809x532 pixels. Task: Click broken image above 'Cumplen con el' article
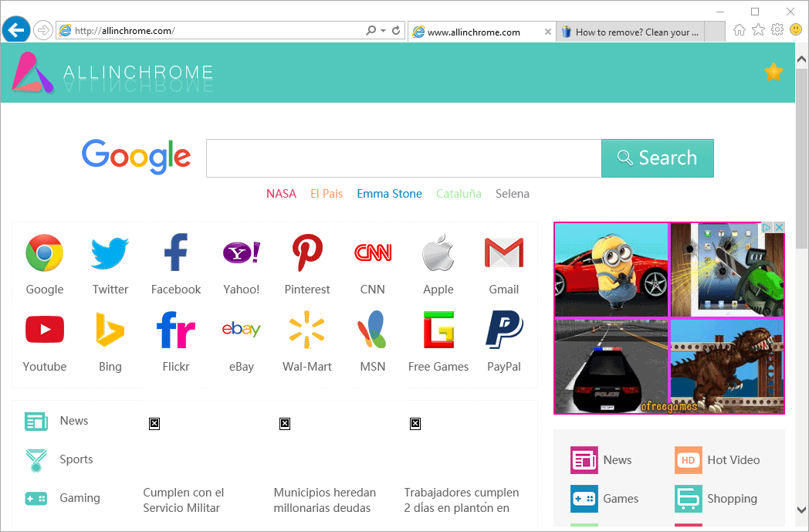click(x=154, y=424)
